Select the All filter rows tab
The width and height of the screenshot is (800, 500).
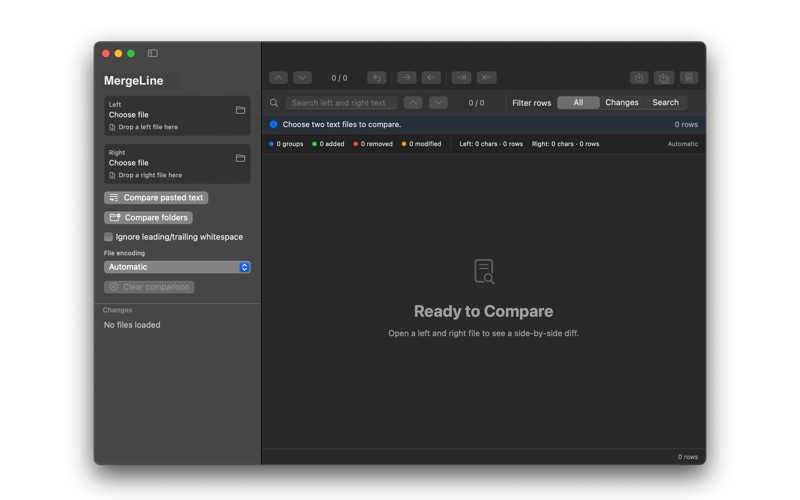(578, 103)
